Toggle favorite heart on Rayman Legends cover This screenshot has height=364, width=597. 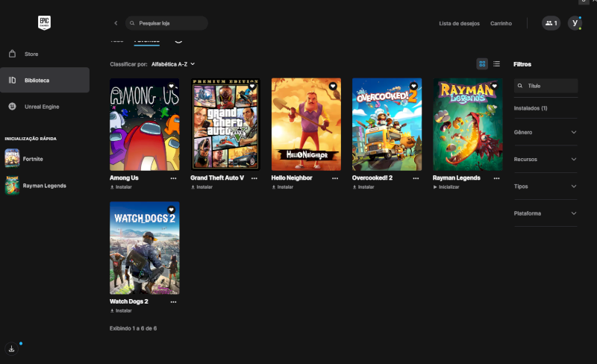point(494,87)
